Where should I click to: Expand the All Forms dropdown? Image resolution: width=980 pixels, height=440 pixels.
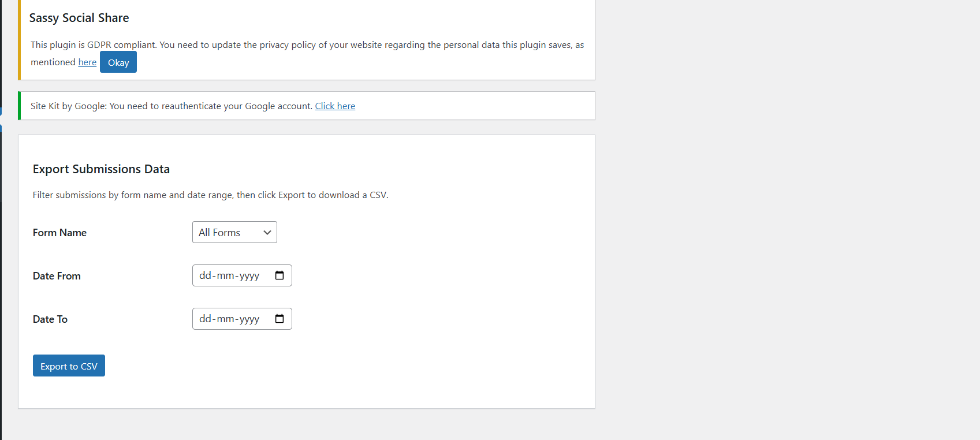point(234,232)
